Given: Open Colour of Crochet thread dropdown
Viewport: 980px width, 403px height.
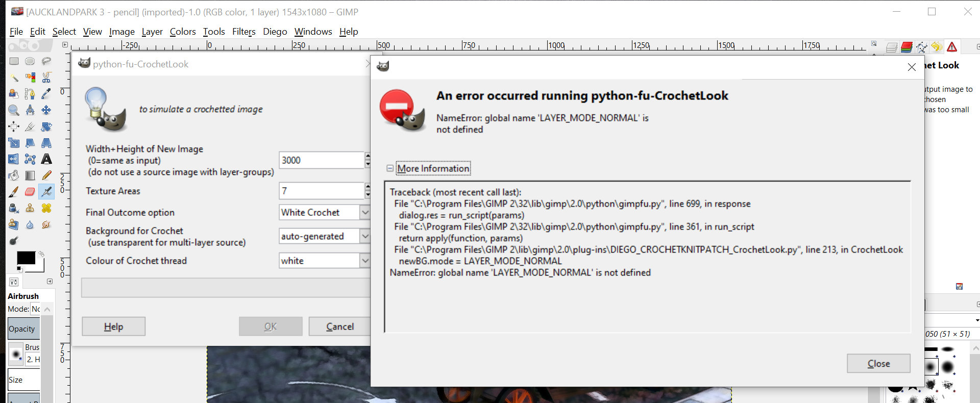Looking at the screenshot, I should 324,261.
